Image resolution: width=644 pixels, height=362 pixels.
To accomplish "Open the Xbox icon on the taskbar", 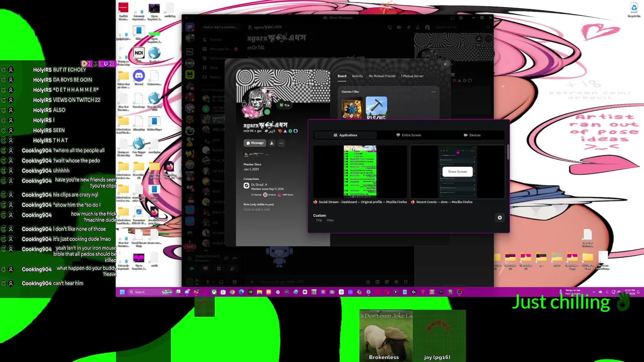I will coord(214,292).
